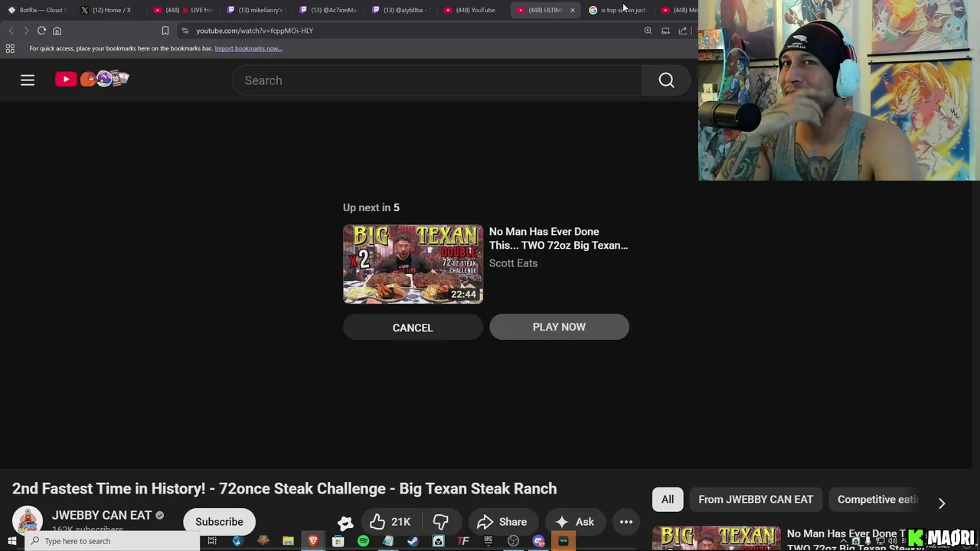The height and width of the screenshot is (551, 980).
Task: Open Scott Eats channel name
Action: (x=513, y=263)
